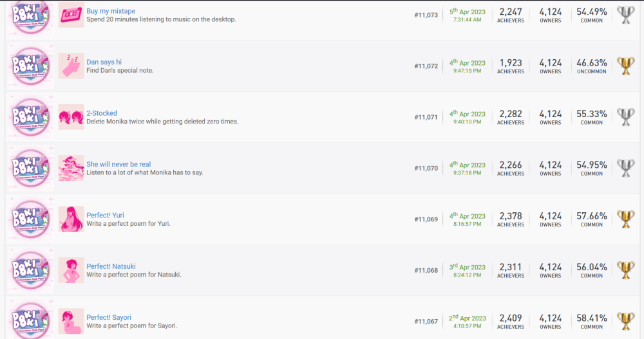Open the Perfect! Natsuki link

coord(111,266)
